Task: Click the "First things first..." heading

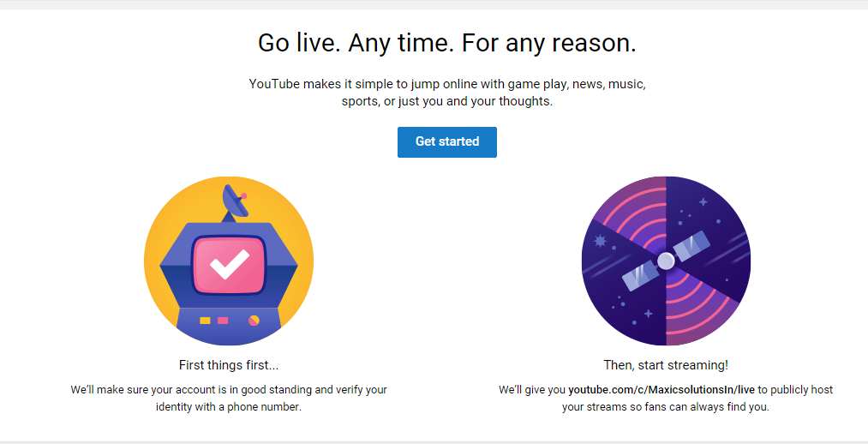Action: click(229, 365)
